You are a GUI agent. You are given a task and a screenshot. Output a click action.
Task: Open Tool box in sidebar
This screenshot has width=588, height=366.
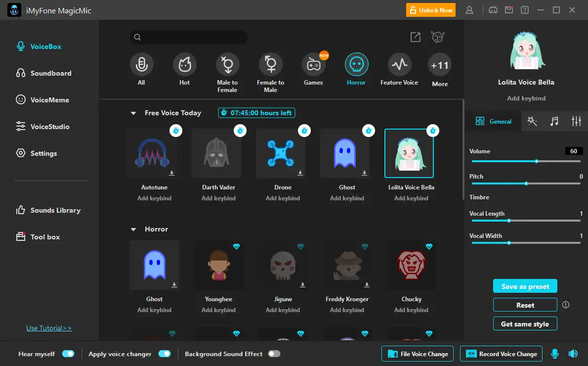pyautogui.click(x=38, y=237)
